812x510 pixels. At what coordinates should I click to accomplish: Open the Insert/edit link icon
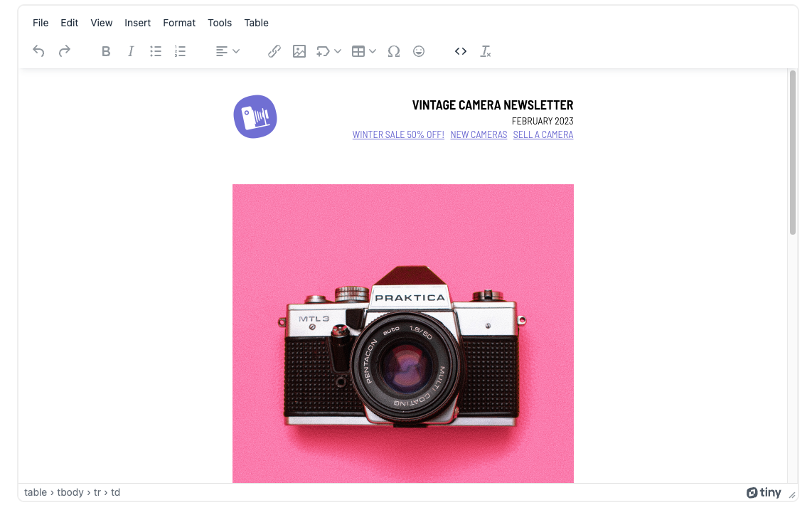(x=274, y=51)
